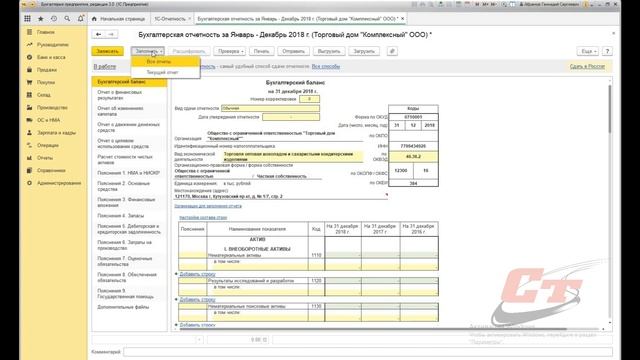Select Бухгалтерский баланс in the report list
Viewport: 640px width, 360px height.
pos(129,82)
